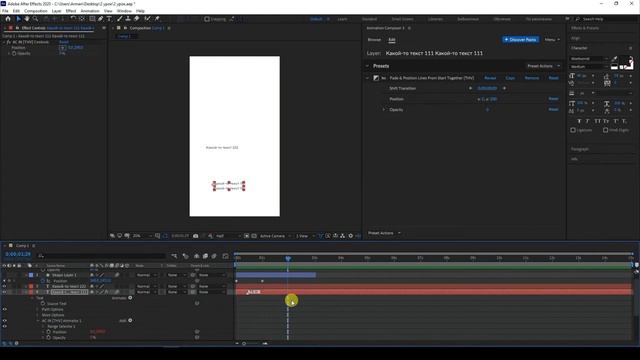Select the Hand tool
The width and height of the screenshot is (640, 360).
pyautogui.click(x=27, y=19)
